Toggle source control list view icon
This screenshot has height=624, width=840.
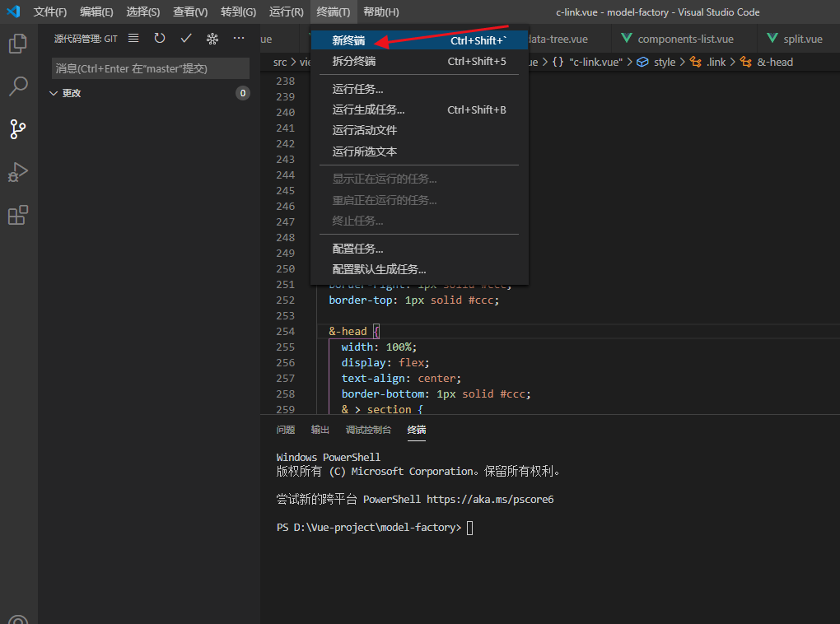pyautogui.click(x=133, y=38)
